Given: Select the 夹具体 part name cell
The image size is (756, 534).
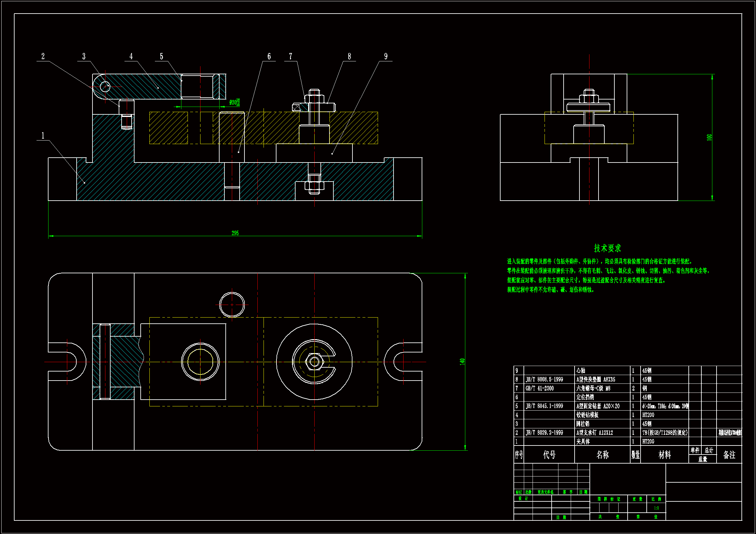Looking at the screenshot, I should coord(583,442).
